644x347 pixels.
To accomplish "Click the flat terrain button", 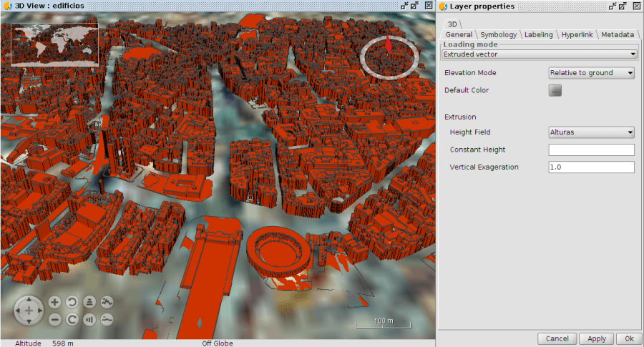I will coord(107,320).
